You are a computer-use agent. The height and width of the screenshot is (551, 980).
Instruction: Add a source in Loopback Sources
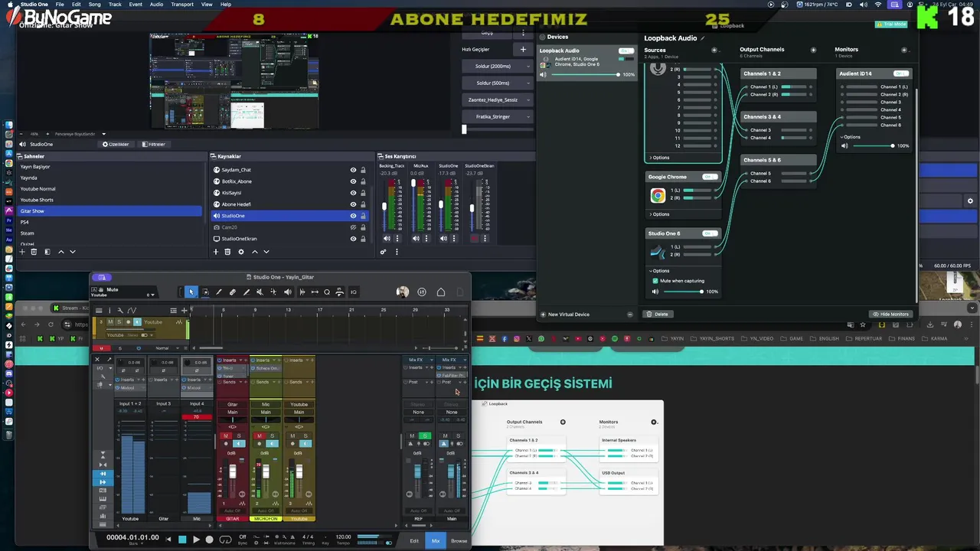point(714,50)
